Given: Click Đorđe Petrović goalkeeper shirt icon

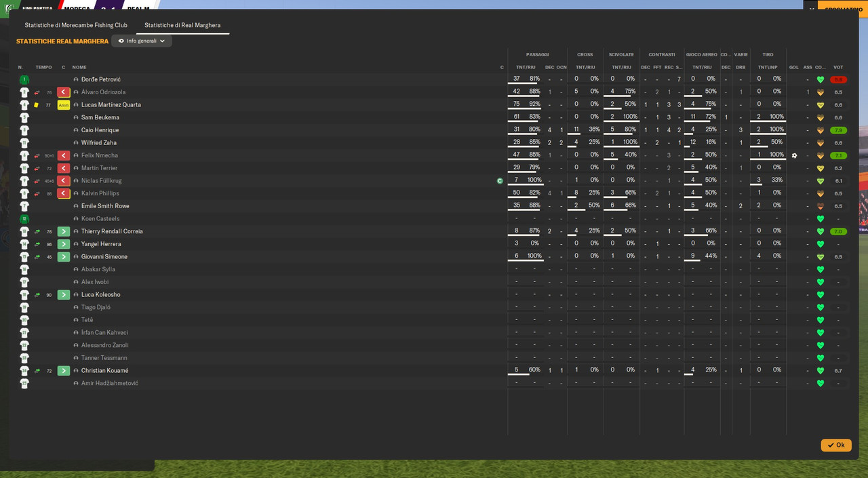Looking at the screenshot, I should point(24,79).
